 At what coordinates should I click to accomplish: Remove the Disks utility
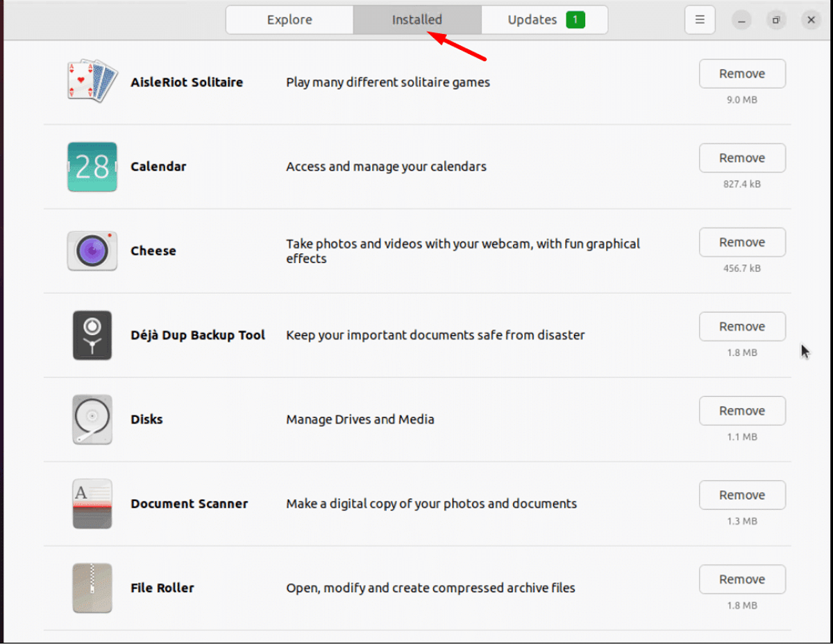click(x=742, y=411)
